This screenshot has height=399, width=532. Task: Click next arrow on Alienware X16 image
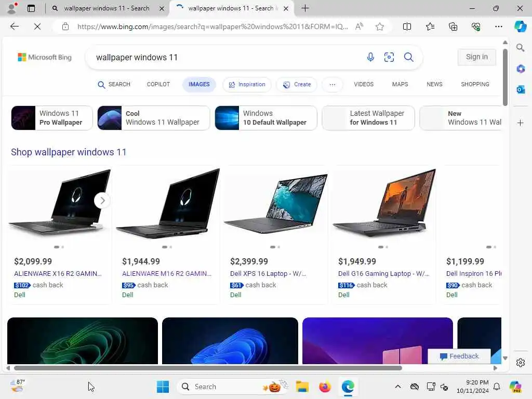pos(102,201)
